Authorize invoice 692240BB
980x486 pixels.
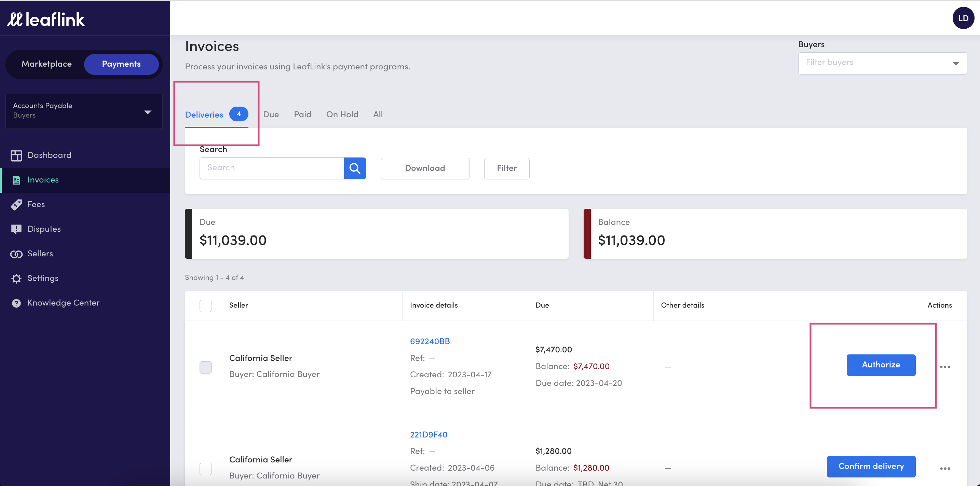pyautogui.click(x=881, y=365)
